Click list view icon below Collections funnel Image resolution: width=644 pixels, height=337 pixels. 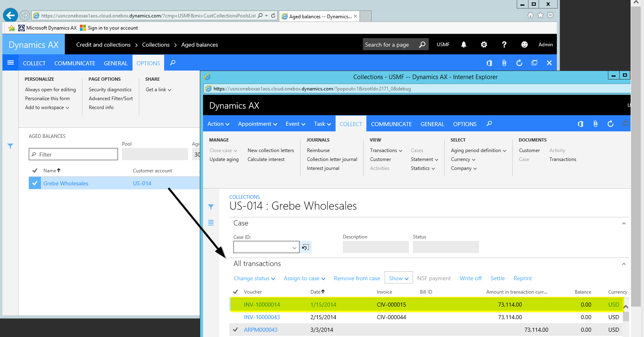(211, 223)
